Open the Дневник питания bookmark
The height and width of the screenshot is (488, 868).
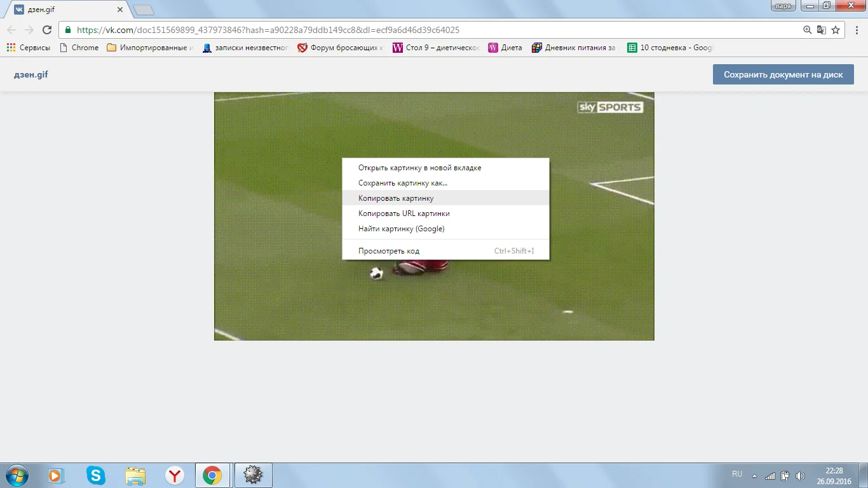574,48
